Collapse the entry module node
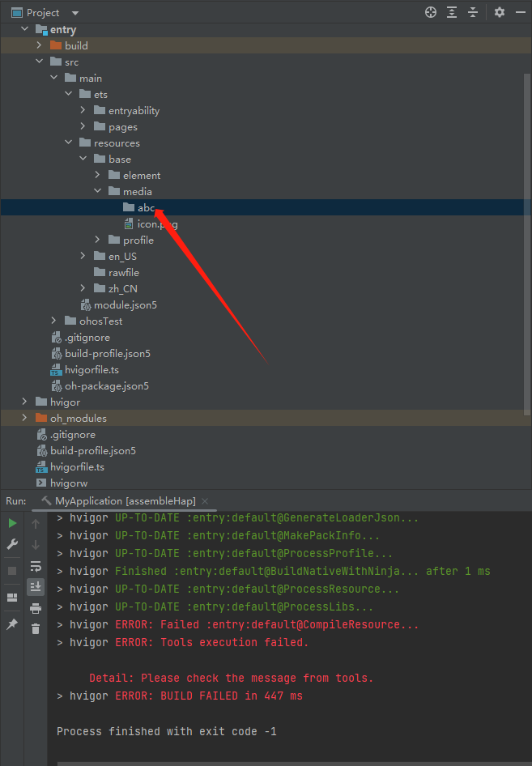The height and width of the screenshot is (766, 532). click(x=25, y=29)
